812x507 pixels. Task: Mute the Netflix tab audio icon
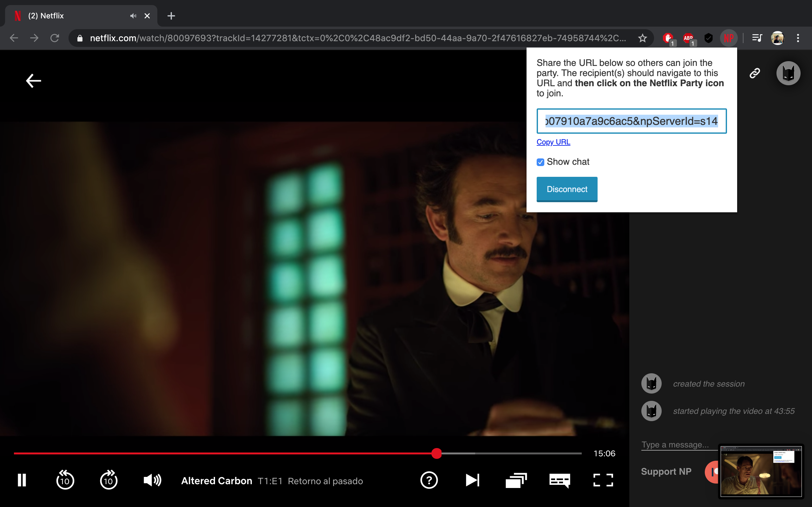coord(133,16)
